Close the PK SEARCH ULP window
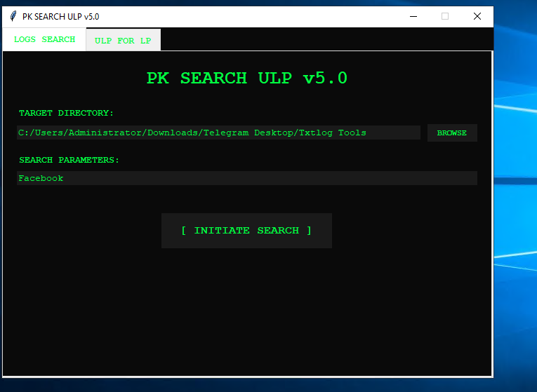 477,16
